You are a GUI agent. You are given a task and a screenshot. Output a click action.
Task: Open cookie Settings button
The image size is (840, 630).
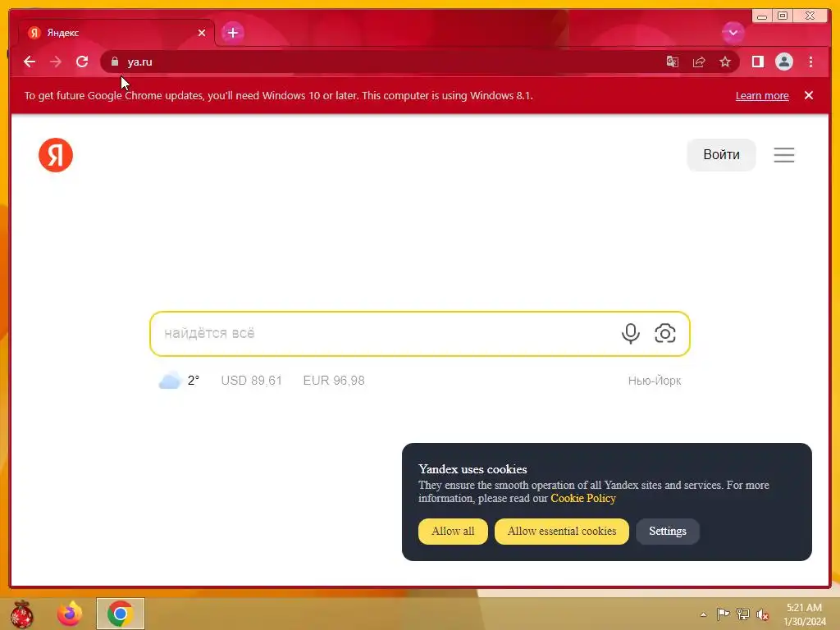pyautogui.click(x=668, y=531)
